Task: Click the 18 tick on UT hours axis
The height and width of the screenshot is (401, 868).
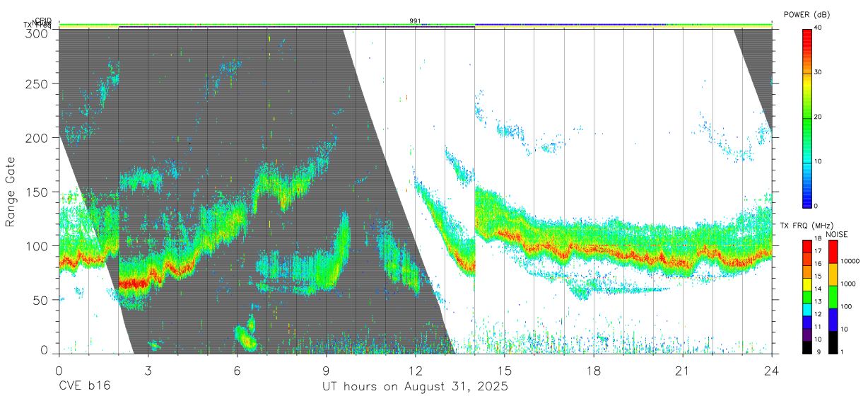Action: pos(594,371)
